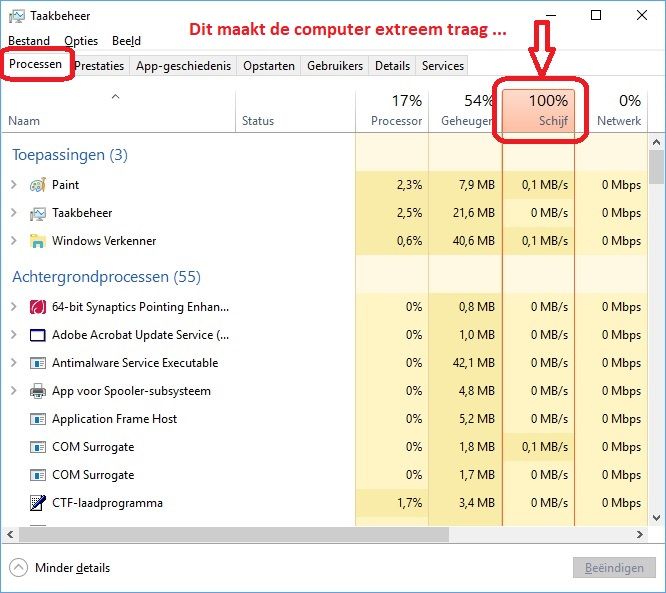Click the Application Frame Host icon
Screen dimensions: 666x593
[37, 419]
